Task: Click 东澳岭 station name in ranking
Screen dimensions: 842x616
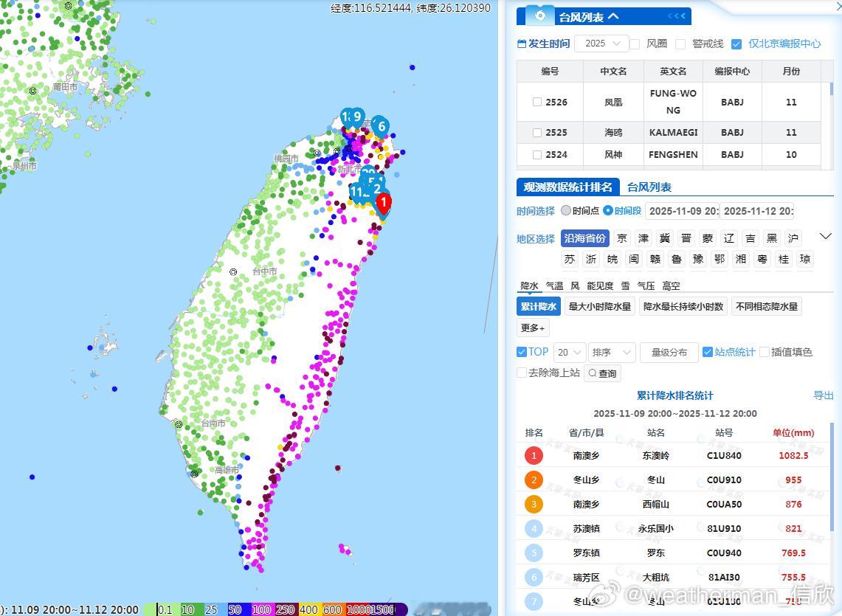Action: [x=655, y=455]
